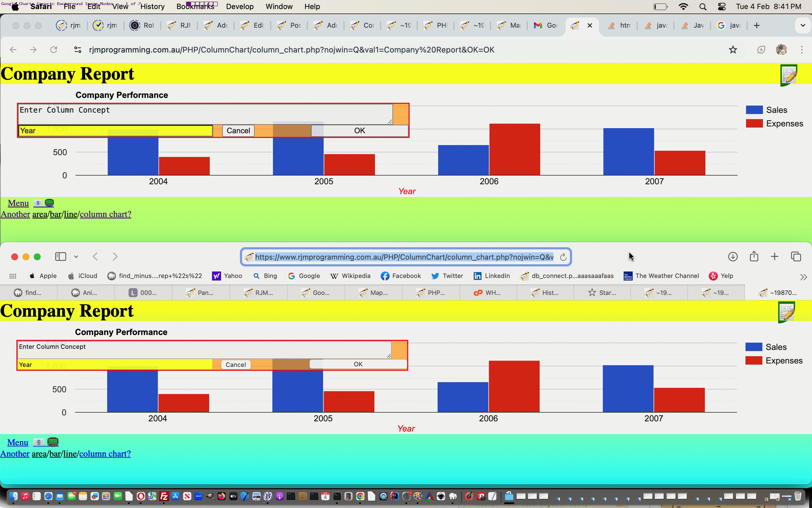Screen dimensions: 812x508
Task: Open the History menu in the menu bar
Action: [152, 6]
